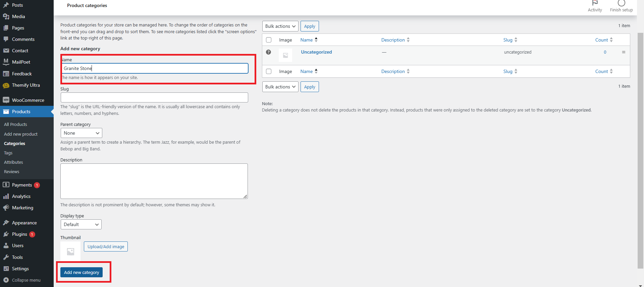Image resolution: width=644 pixels, height=287 pixels.
Task: Tick the select-all checkbox in table footer
Action: tap(269, 71)
